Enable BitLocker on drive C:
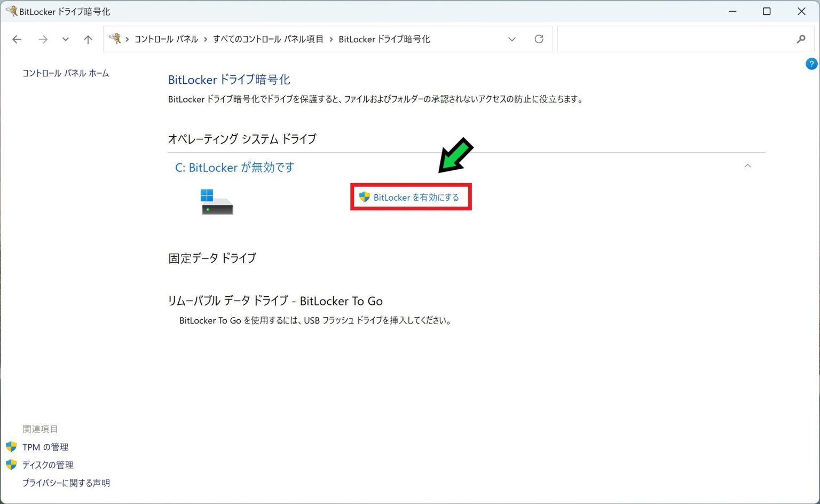The height and width of the screenshot is (504, 820). (415, 197)
